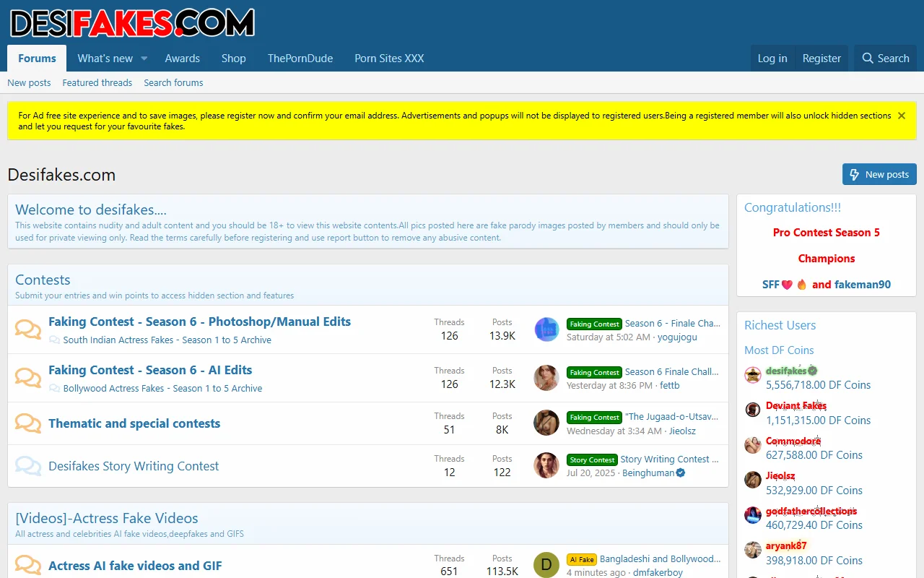
Task: Switch to the Forums tab
Action: point(36,58)
